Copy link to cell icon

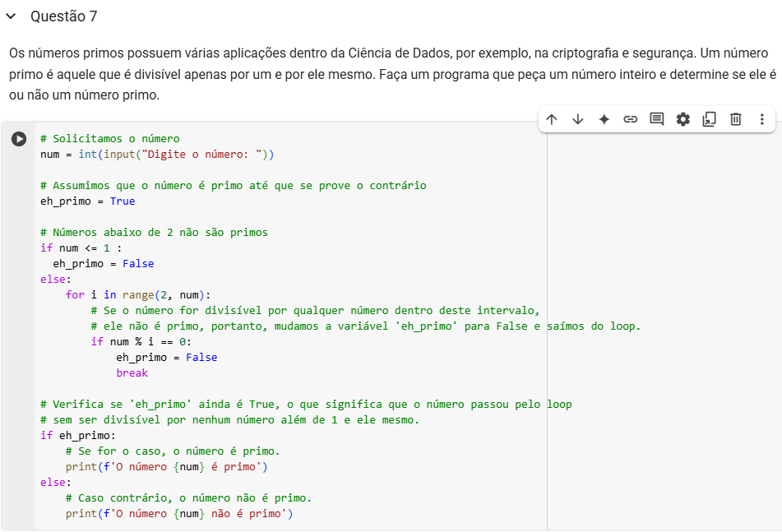pos(631,119)
